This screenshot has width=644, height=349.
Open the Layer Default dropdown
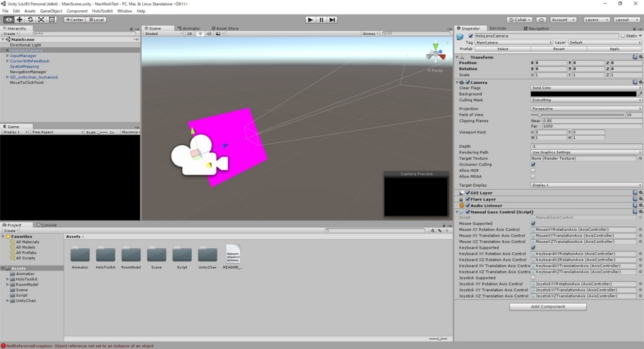click(x=604, y=42)
